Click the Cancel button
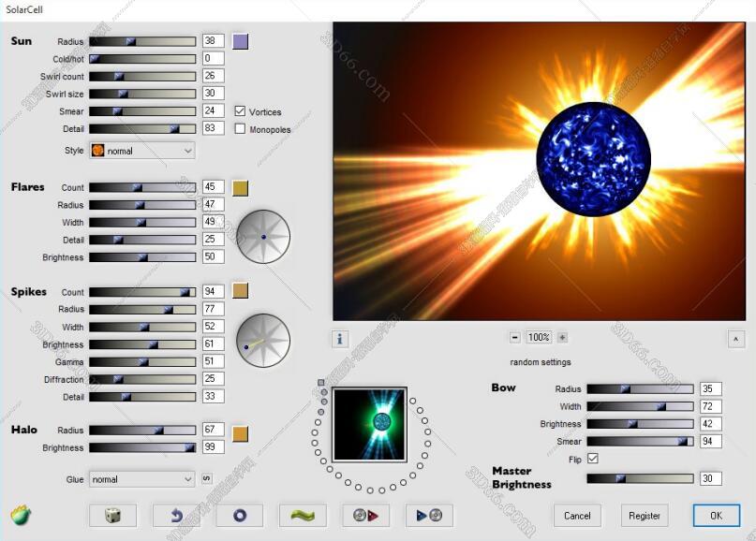The width and height of the screenshot is (756, 541). pyautogui.click(x=577, y=515)
